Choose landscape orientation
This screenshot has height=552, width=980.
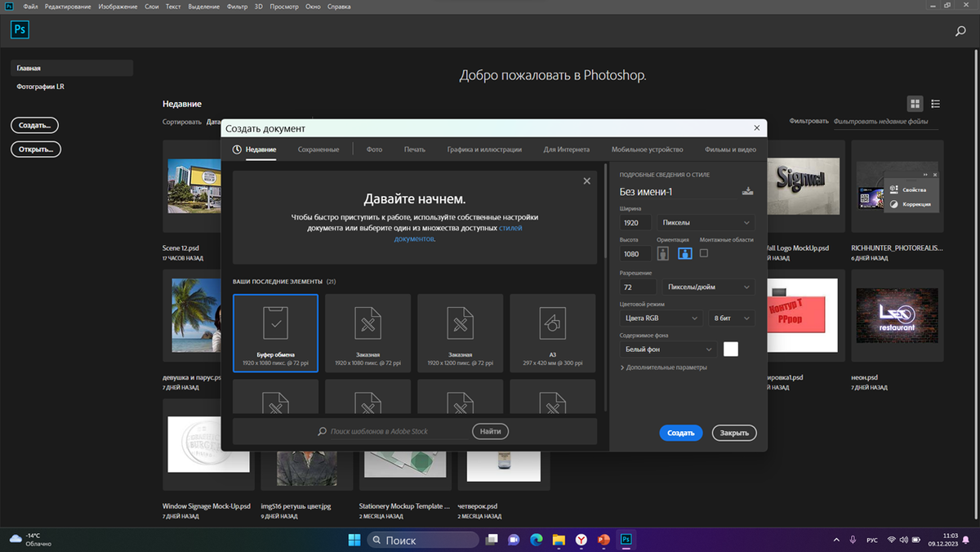pos(684,253)
